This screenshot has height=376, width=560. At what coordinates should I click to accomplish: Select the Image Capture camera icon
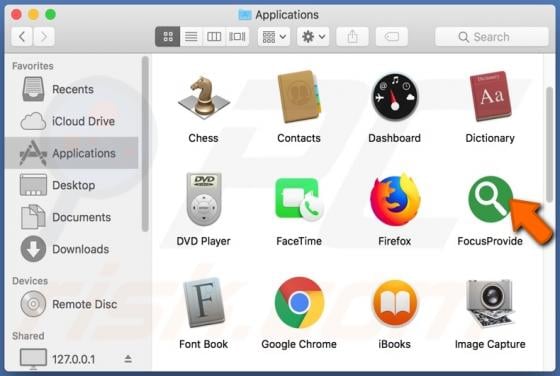(490, 303)
